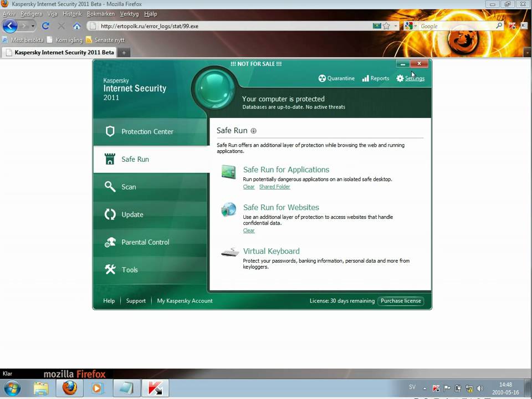Click the Virtual Keyboard icon
Image resolution: width=532 pixels, height=399 pixels.
click(229, 252)
